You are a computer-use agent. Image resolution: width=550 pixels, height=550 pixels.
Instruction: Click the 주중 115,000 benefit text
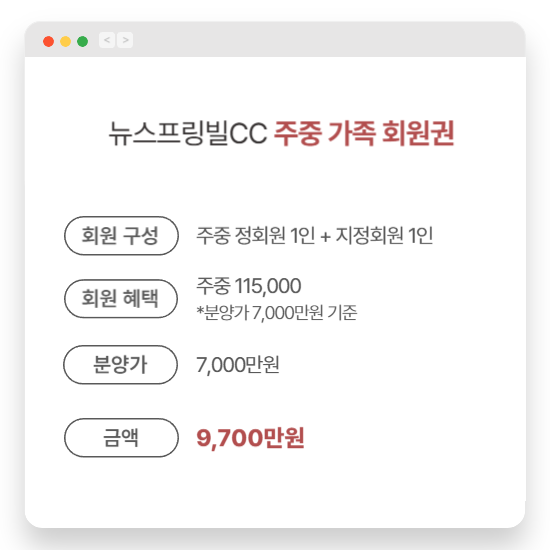(248, 286)
